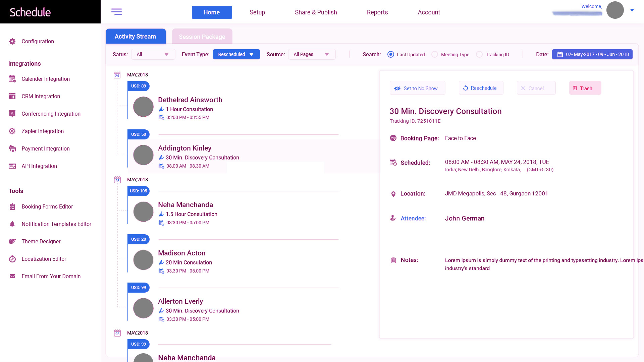The width and height of the screenshot is (644, 362).
Task: Click Madison Acton's avatar
Action: 143,260
